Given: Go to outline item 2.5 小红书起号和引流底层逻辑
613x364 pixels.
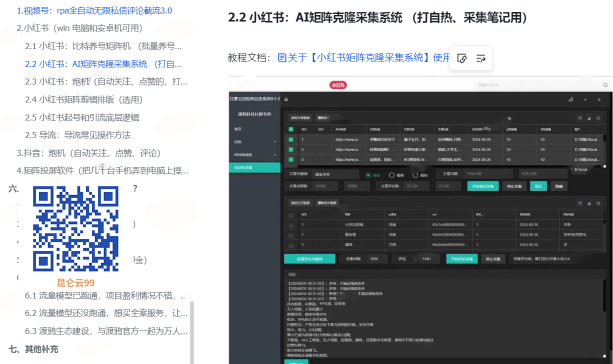Looking at the screenshot, I should 82,117.
